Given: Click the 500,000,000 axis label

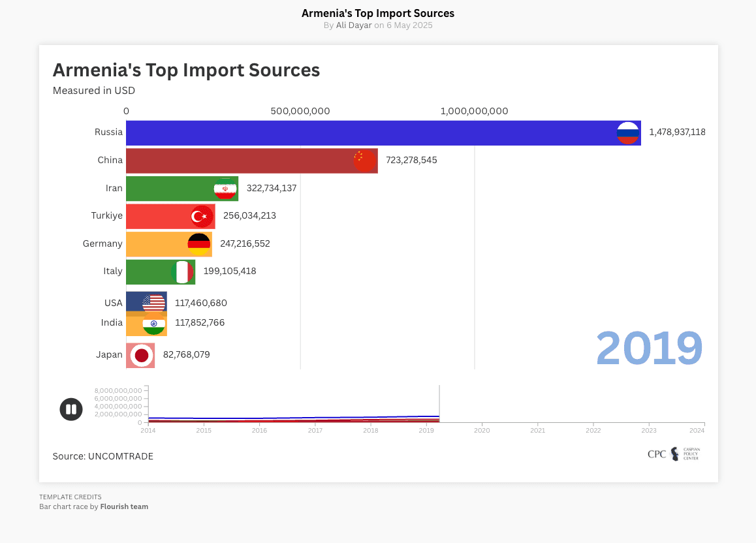Looking at the screenshot, I should pyautogui.click(x=300, y=111).
